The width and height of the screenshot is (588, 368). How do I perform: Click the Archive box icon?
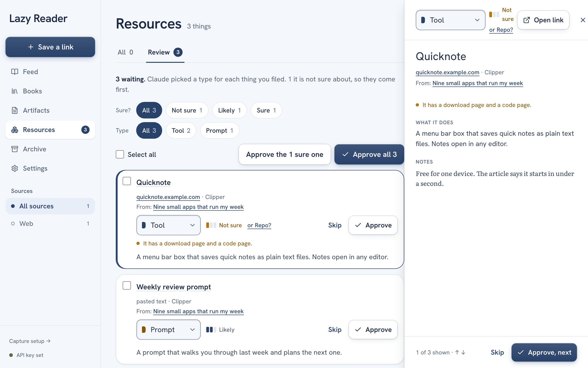click(x=14, y=149)
